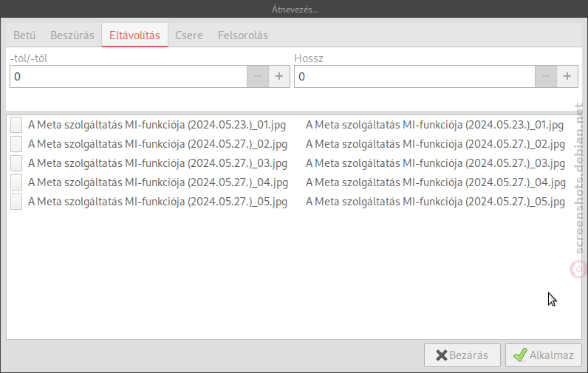The width and height of the screenshot is (588, 373).
Task: Tick checkbox for the _02.jpg file
Action: coord(16,144)
